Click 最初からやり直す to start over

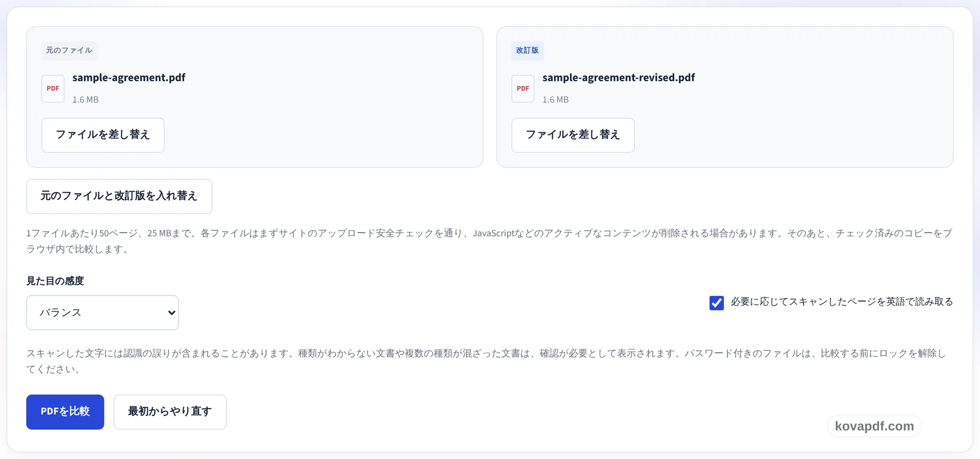point(170,412)
